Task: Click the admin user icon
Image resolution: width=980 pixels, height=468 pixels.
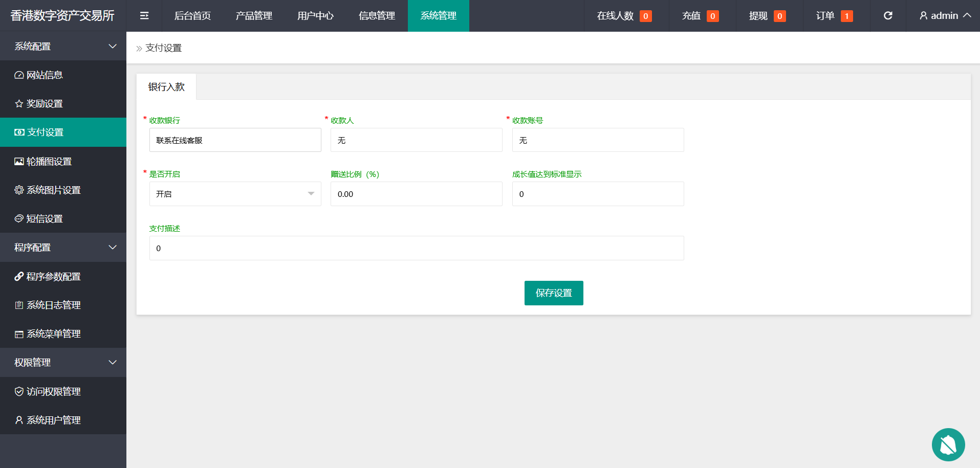Action: (923, 16)
